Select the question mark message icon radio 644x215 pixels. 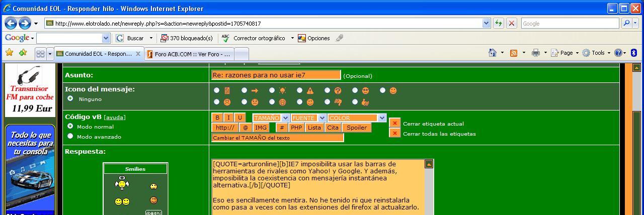point(327,90)
